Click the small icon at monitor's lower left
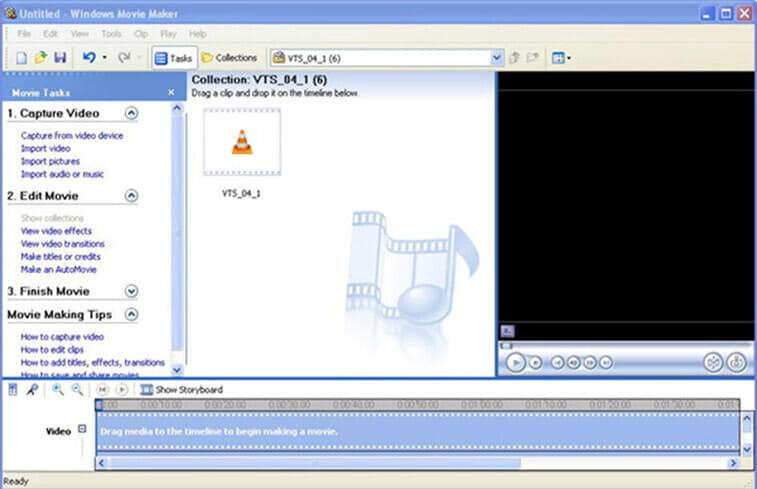 pos(507,331)
